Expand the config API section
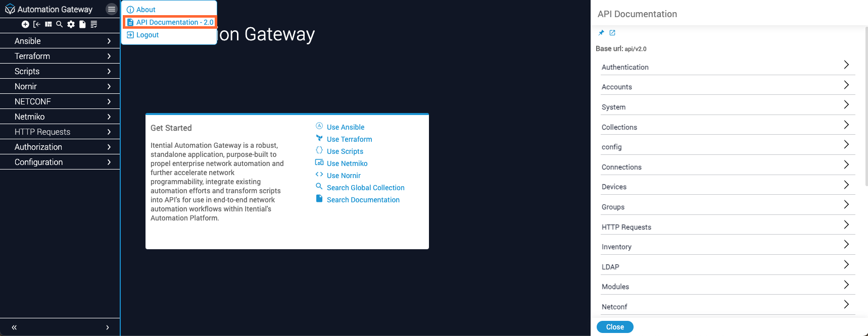868x336 pixels. tap(728, 146)
